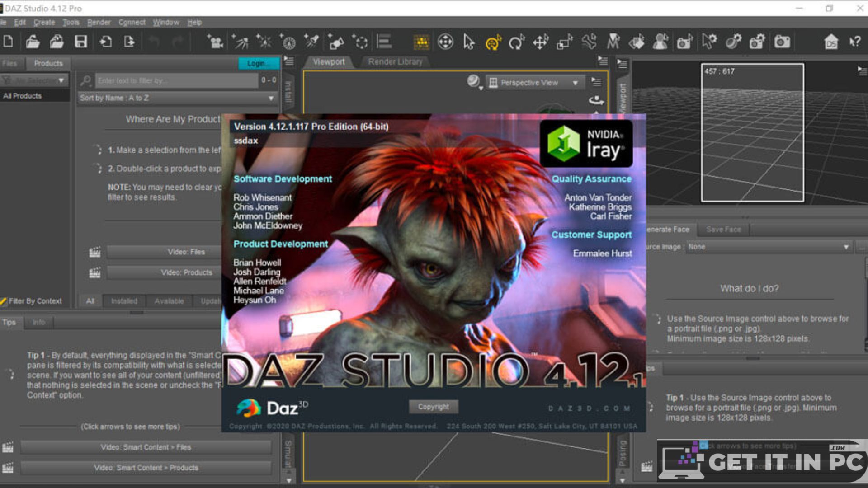Click the DS home icon

(831, 42)
